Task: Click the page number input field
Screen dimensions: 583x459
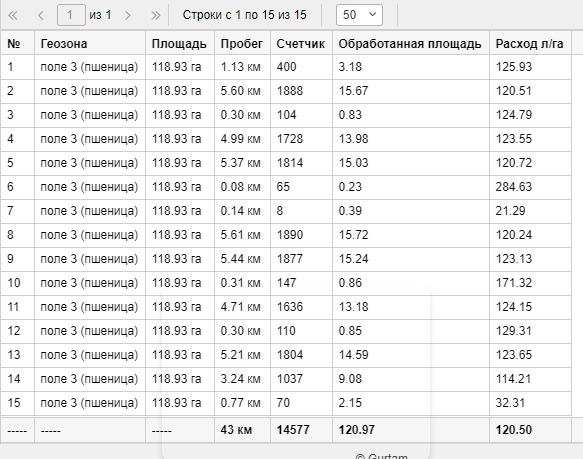Action: point(71,15)
